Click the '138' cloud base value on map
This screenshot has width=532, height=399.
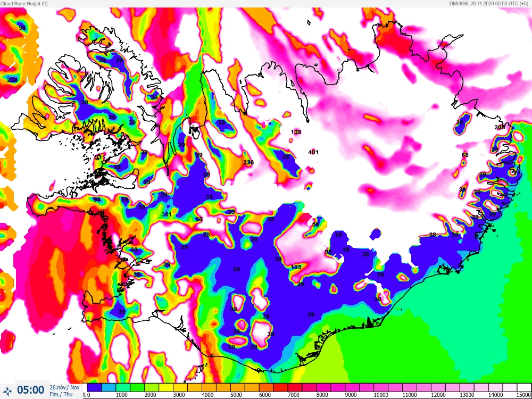click(296, 132)
